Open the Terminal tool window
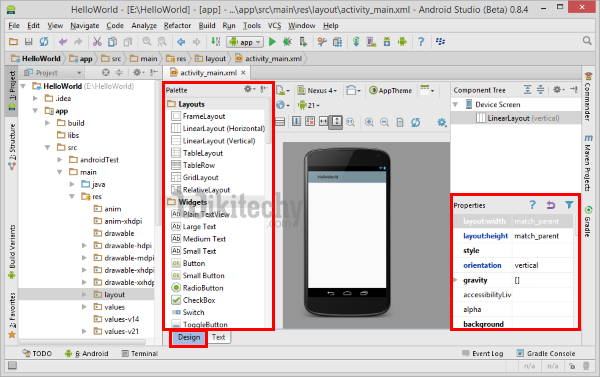 140,353
